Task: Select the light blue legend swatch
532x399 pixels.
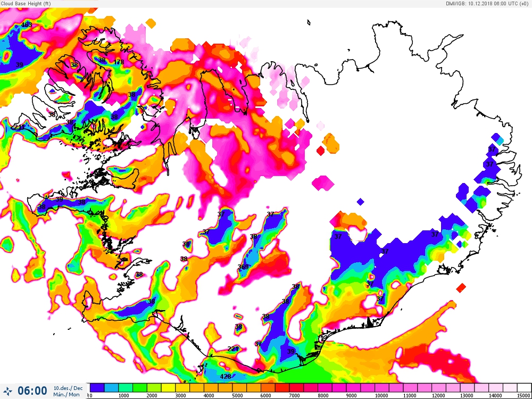Action: click(111, 388)
